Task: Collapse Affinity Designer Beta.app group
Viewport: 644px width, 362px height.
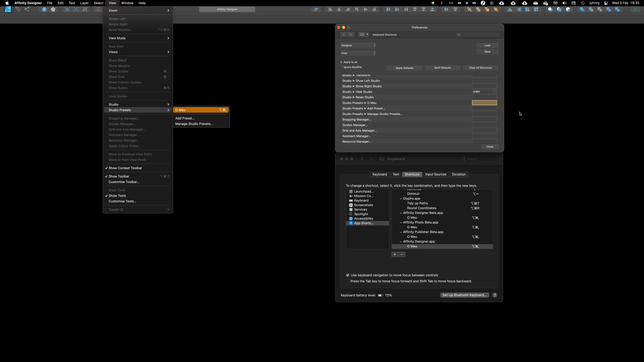Action: (x=401, y=213)
